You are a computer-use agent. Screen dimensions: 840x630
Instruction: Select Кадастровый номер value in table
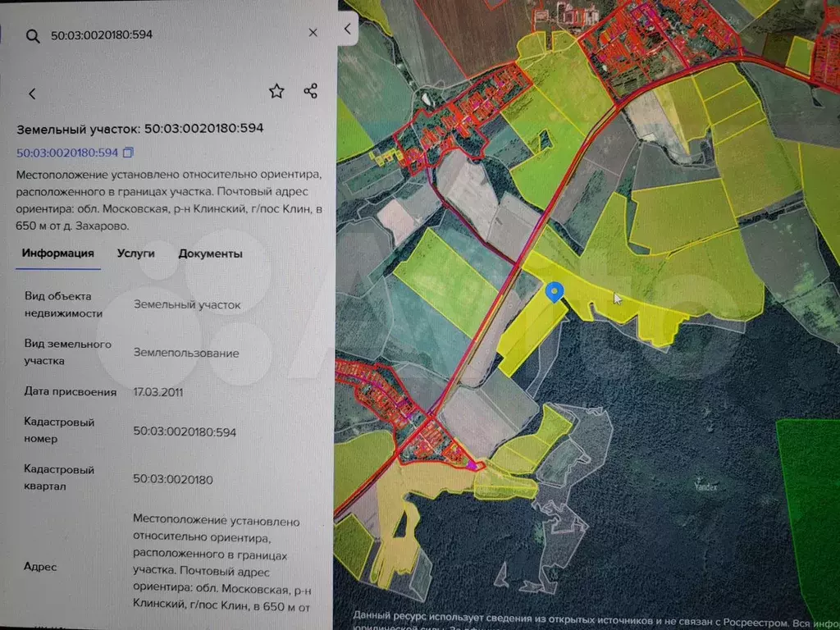185,431
